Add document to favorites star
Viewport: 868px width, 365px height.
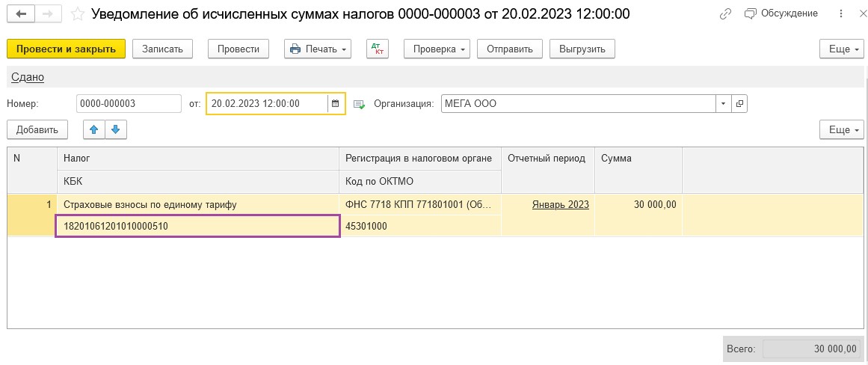(x=78, y=14)
